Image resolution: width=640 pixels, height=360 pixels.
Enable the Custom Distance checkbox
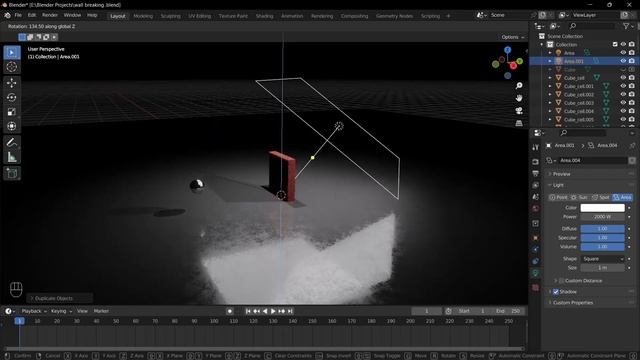tap(561, 281)
